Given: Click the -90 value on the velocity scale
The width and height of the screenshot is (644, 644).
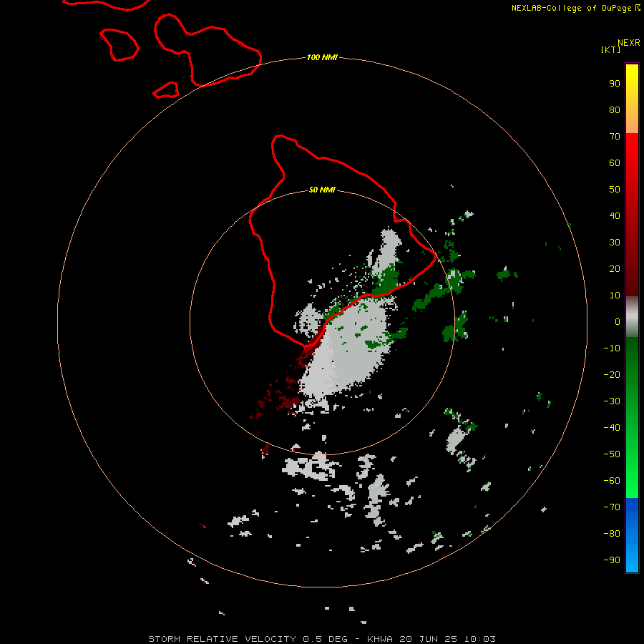Looking at the screenshot, I should pos(612,560).
